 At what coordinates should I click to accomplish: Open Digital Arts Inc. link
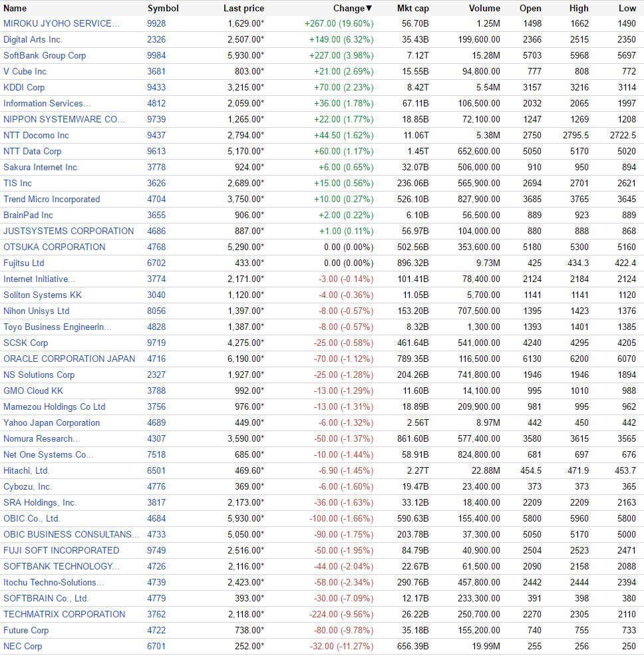pyautogui.click(x=33, y=40)
